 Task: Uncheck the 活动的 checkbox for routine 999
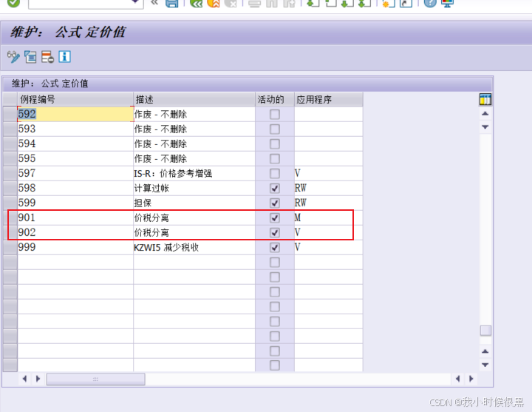275,247
